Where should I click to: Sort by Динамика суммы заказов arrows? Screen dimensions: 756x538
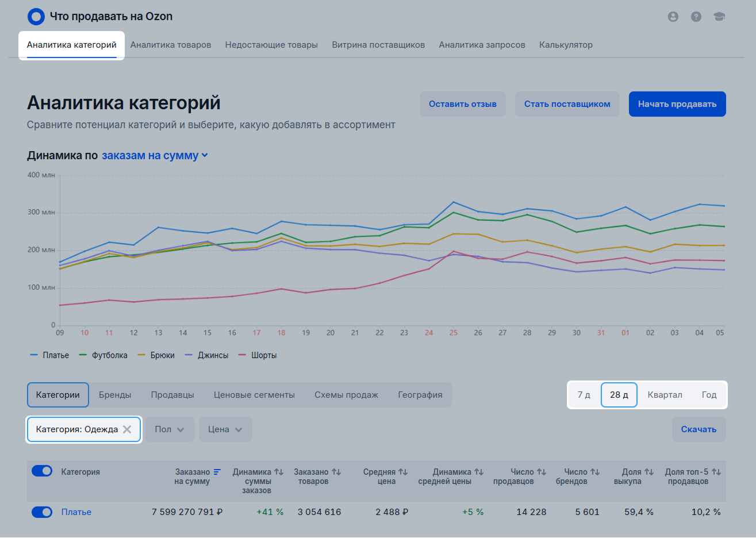[279, 472]
